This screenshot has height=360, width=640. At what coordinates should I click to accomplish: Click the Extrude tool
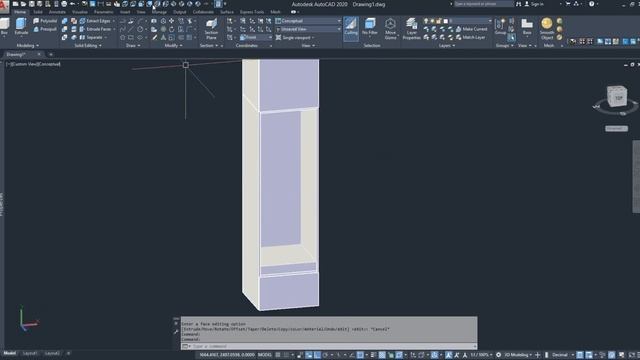tap(21, 27)
